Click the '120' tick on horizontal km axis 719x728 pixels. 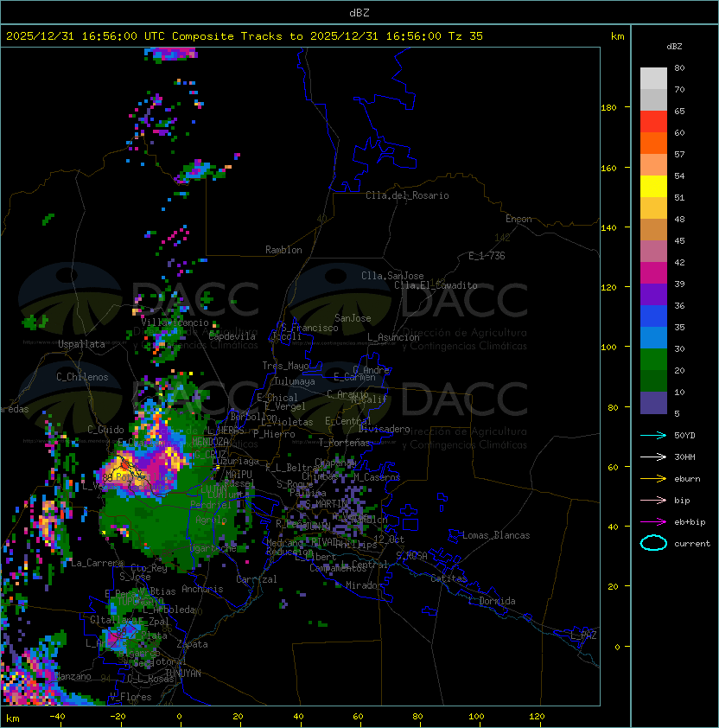tap(536, 717)
